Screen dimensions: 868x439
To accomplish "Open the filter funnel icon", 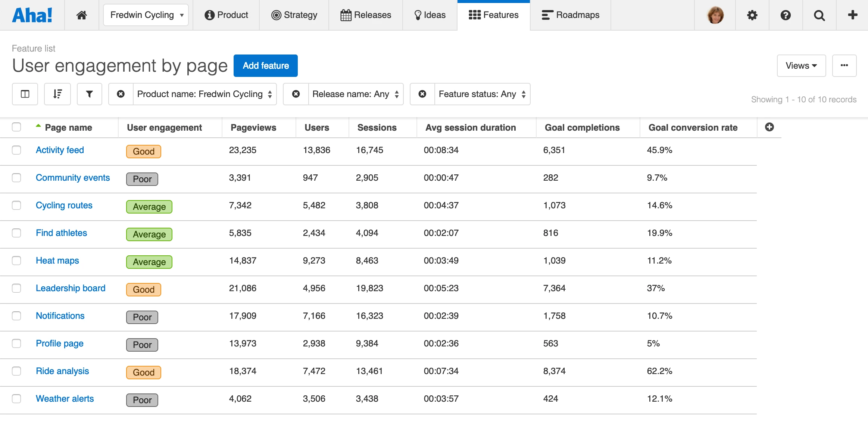I will click(90, 94).
